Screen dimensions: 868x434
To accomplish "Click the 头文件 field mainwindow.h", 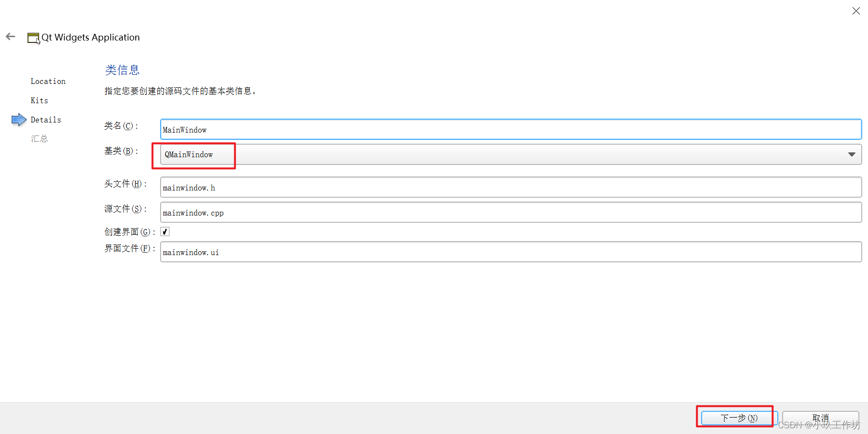I will pos(511,187).
